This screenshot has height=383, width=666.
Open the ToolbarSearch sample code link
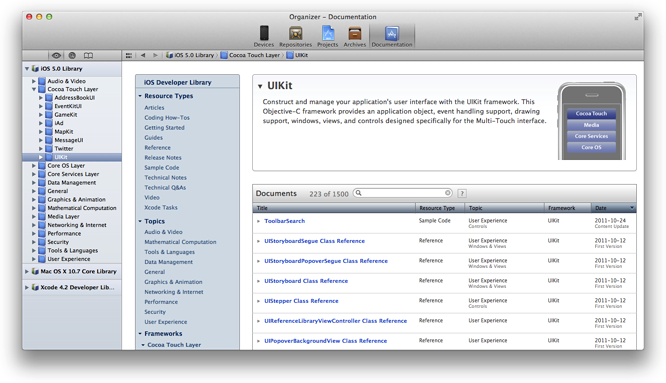[x=285, y=221]
